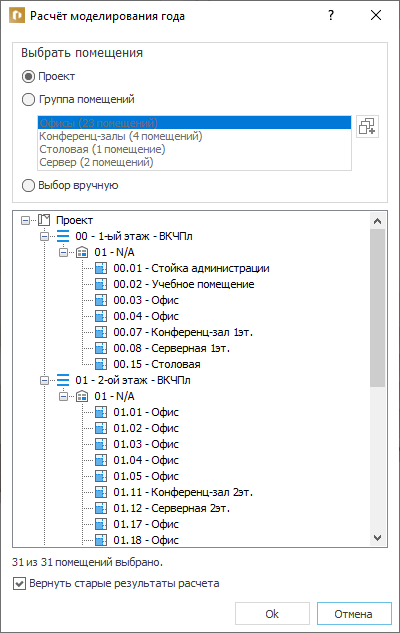Select Сервер (2 помещений) list entry
Viewport: 400px width, 633px height.
click(x=194, y=162)
